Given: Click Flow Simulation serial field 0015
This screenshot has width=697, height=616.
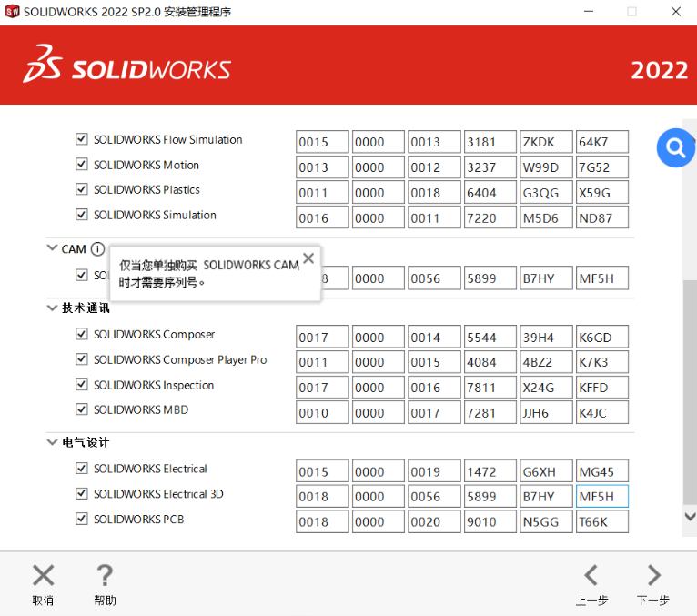Looking at the screenshot, I should coord(322,142).
